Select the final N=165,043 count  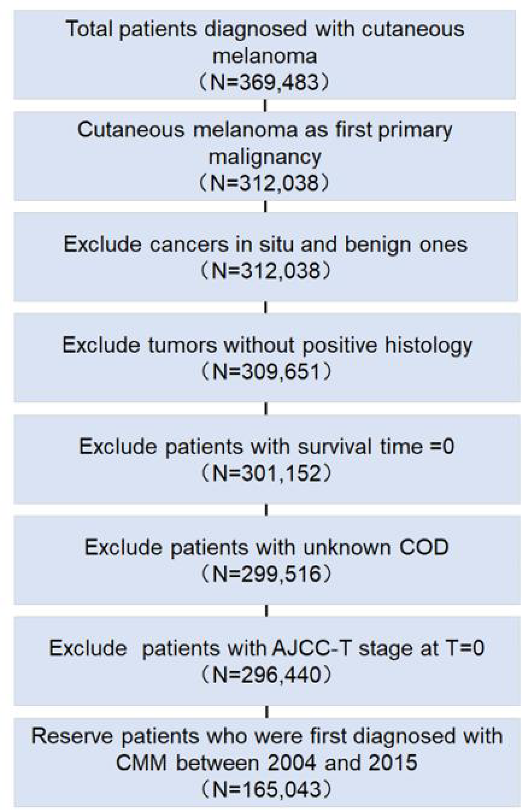click(266, 789)
